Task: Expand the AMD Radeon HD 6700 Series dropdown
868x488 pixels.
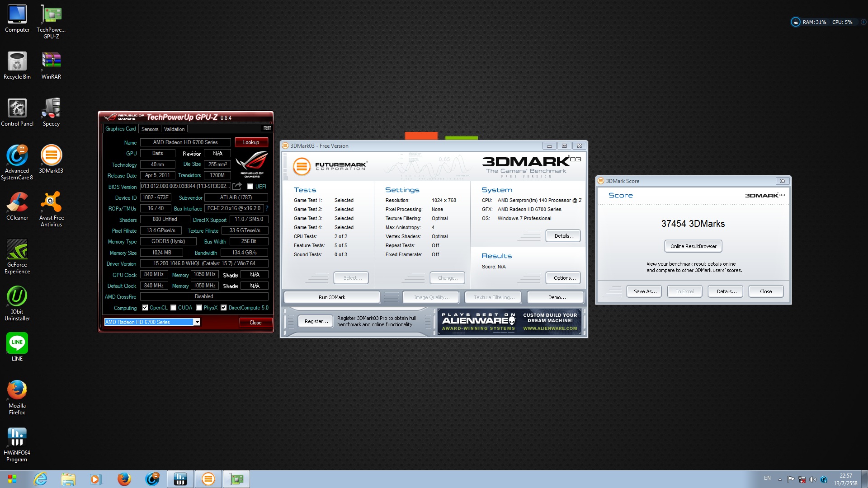Action: coord(197,322)
